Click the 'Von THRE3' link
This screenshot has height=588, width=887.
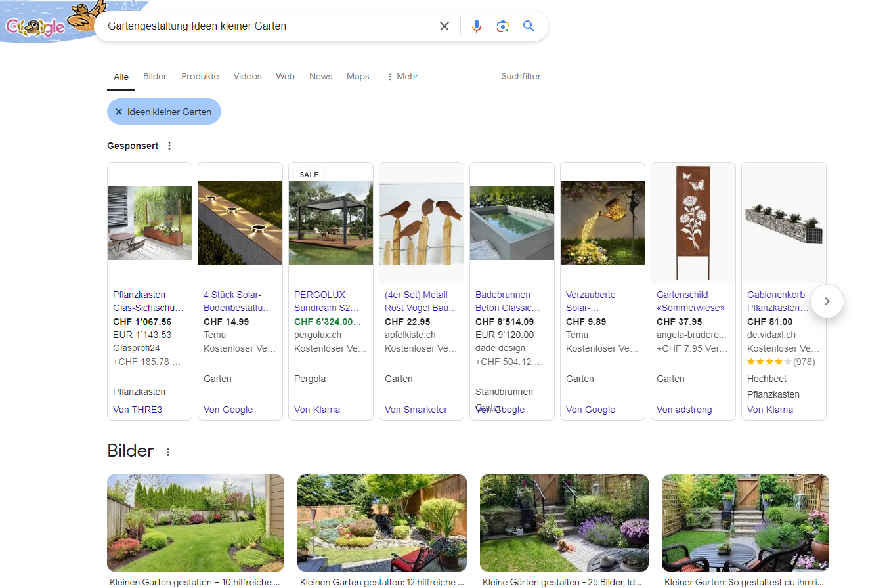(x=138, y=409)
